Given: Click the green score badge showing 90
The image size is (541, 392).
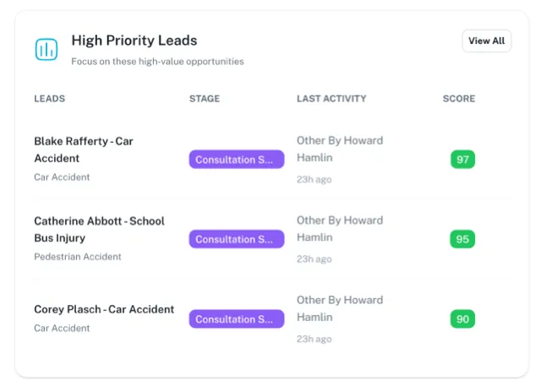Looking at the screenshot, I should [462, 319].
